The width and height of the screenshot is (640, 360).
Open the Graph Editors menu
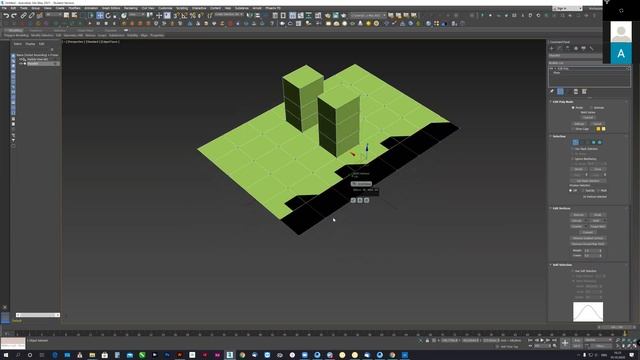(x=111, y=8)
